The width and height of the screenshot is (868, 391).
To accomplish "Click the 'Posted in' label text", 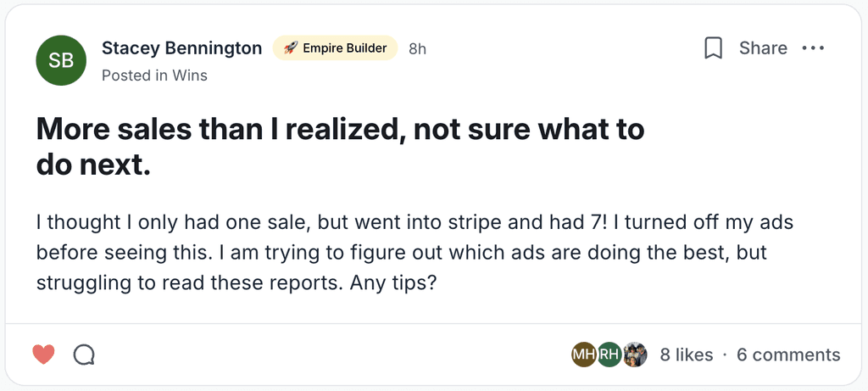I will pos(134,75).
